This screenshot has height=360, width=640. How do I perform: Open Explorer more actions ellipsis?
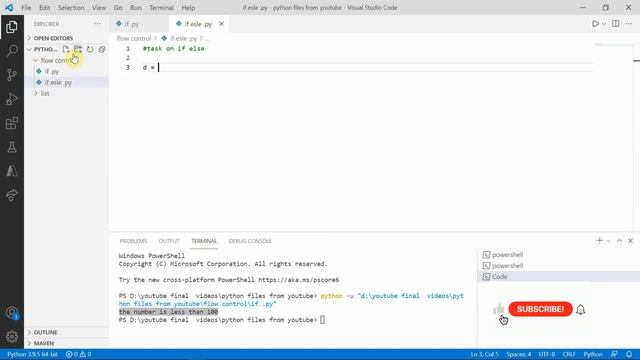tap(97, 24)
